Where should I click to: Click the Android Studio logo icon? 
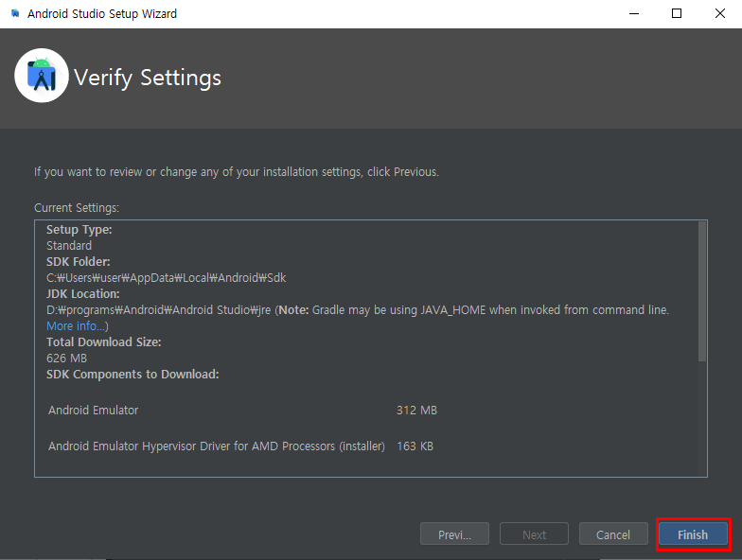click(x=42, y=76)
